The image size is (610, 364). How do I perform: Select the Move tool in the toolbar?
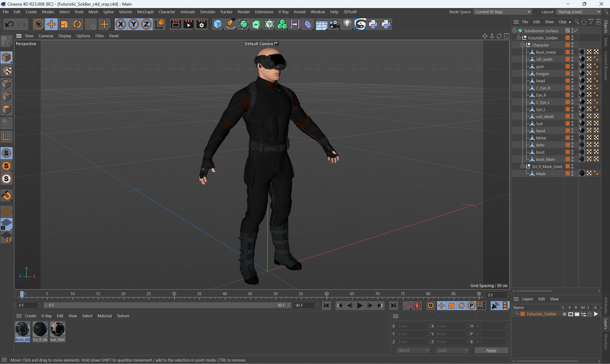(x=51, y=24)
